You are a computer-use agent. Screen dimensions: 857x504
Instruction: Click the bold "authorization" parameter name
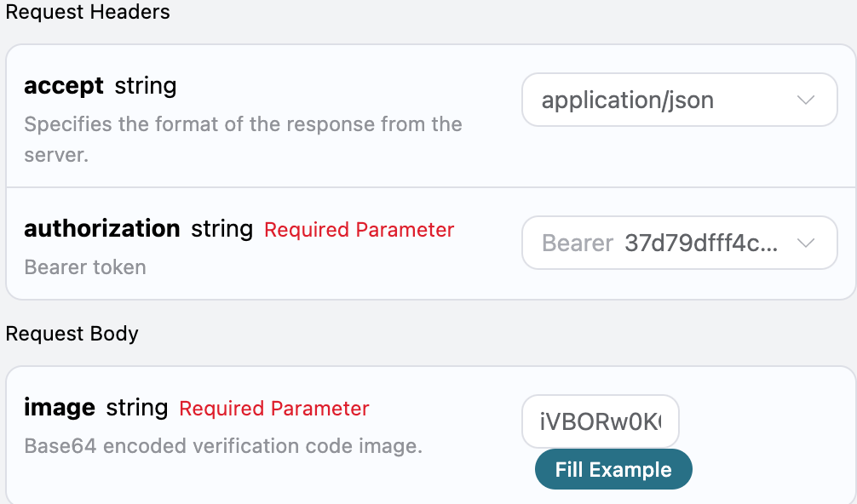(102, 229)
